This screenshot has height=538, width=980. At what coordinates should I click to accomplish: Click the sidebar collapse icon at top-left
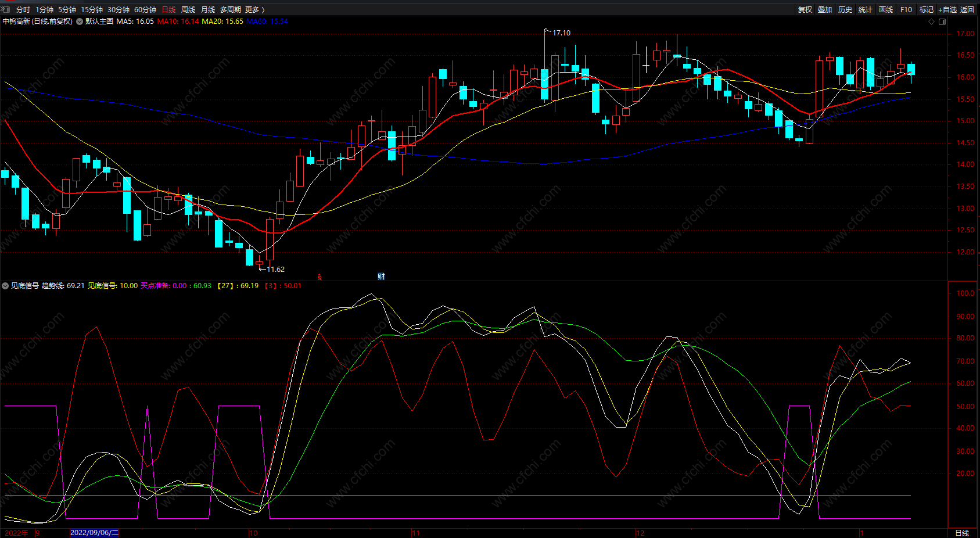point(5,9)
